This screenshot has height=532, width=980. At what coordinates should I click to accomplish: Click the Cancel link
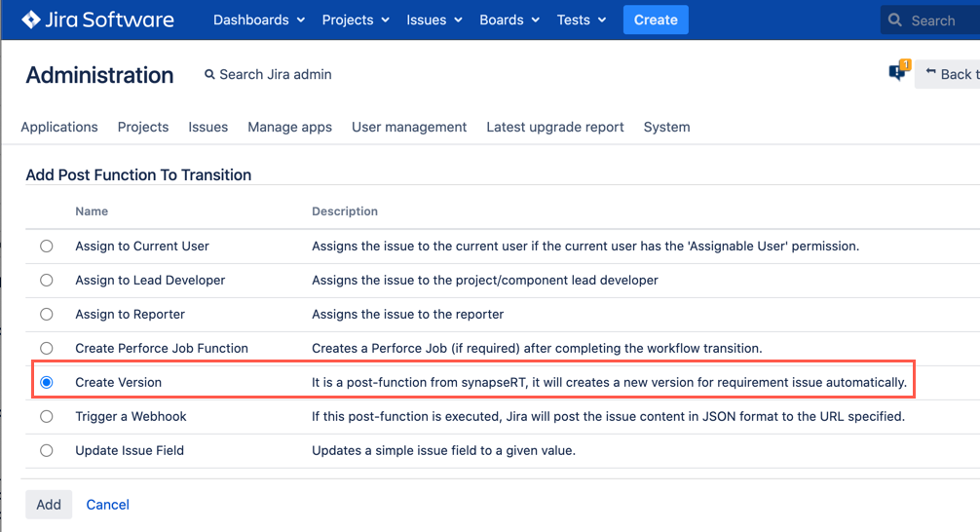coord(108,505)
